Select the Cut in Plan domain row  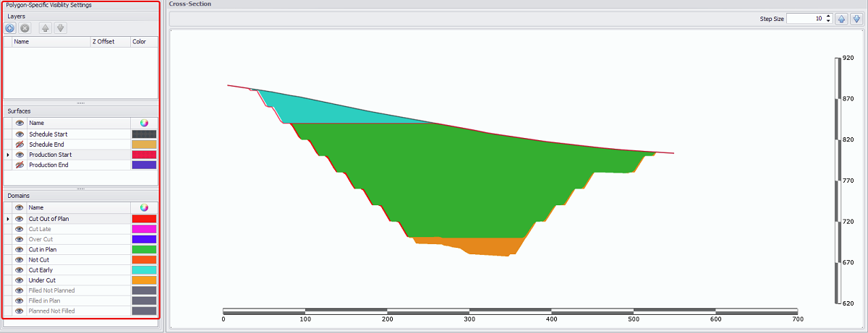pyautogui.click(x=81, y=249)
